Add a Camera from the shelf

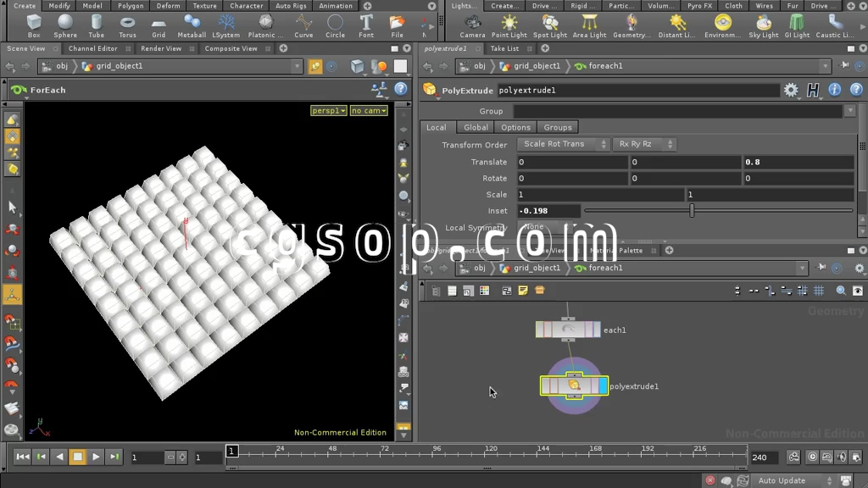click(472, 26)
